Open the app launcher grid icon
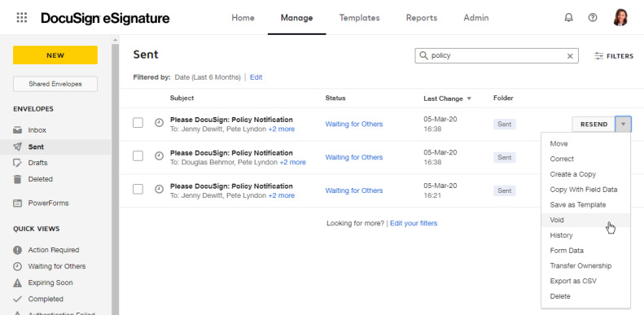This screenshot has width=644, height=315. tap(22, 18)
